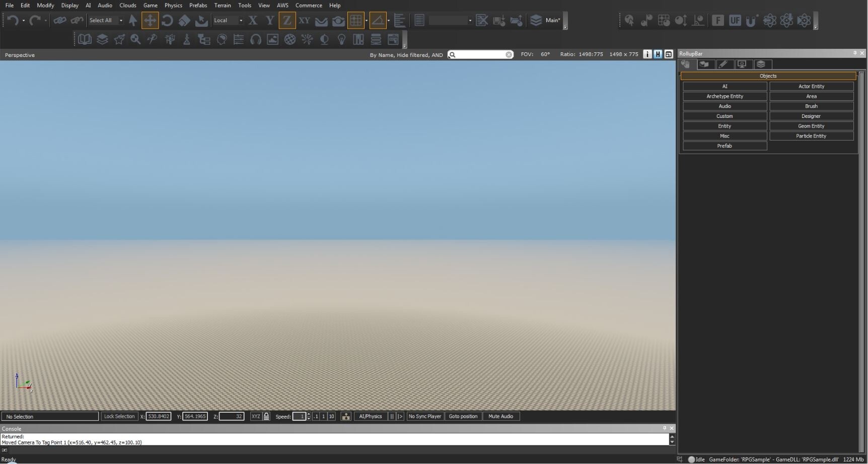Click the Particle Entity button
The height and width of the screenshot is (464, 868).
(811, 136)
